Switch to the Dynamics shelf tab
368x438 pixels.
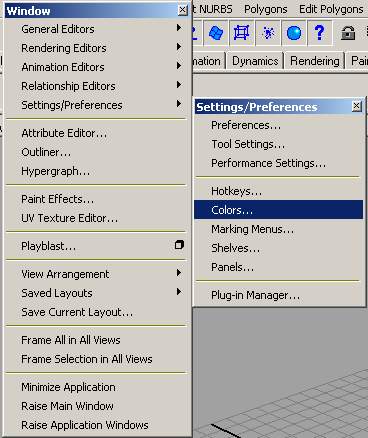[x=255, y=61]
